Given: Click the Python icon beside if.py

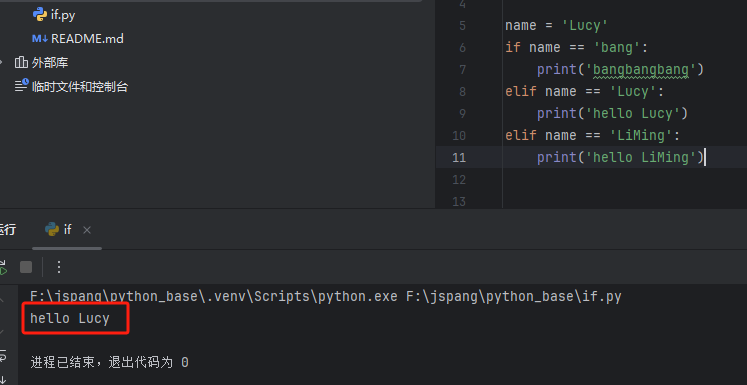Looking at the screenshot, I should coord(40,15).
